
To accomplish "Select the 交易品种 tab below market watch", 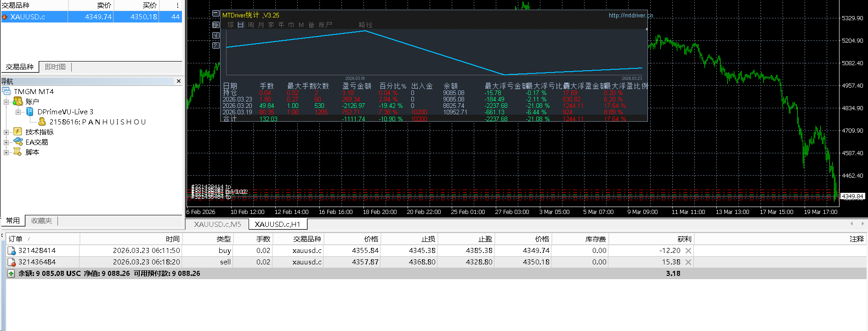I will (20, 67).
